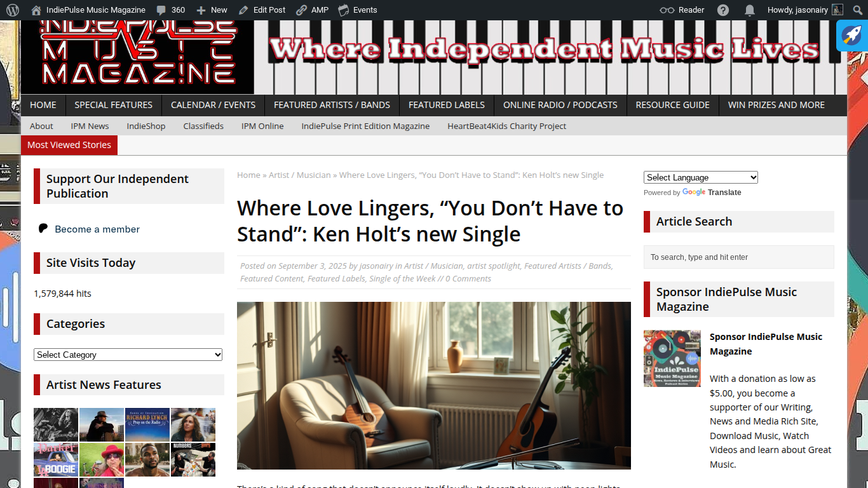This screenshot has height=488, width=868.
Task: Open the AMP link icon
Action: [x=301, y=10]
